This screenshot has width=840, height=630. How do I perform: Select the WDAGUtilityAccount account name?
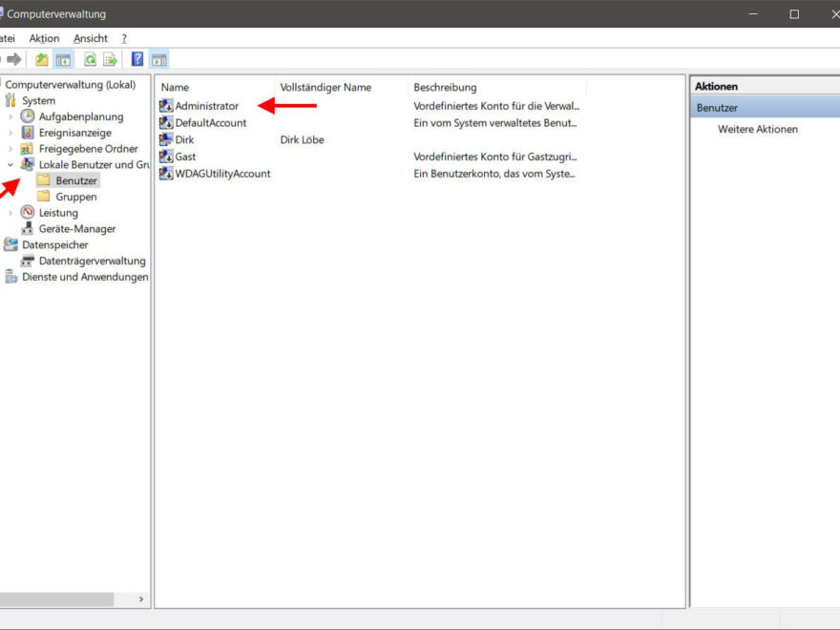tap(222, 174)
